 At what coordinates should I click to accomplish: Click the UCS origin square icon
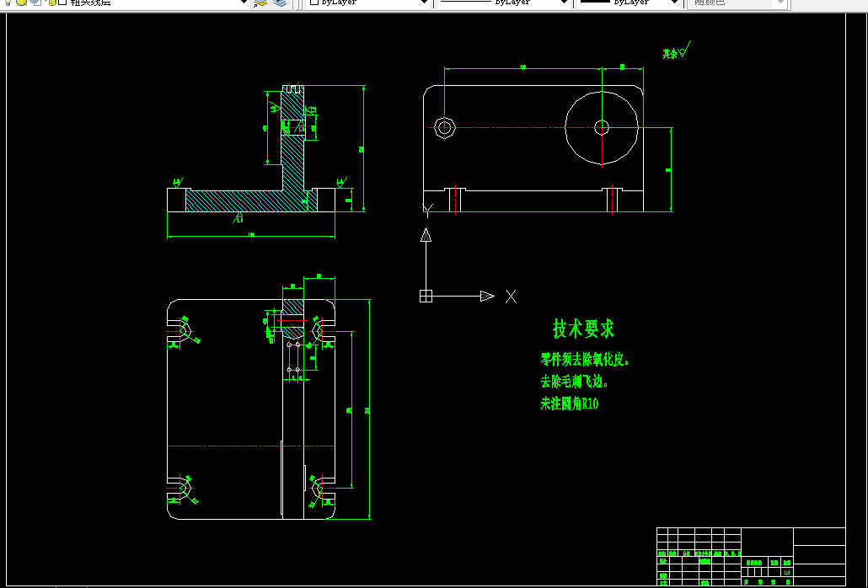coord(426,296)
